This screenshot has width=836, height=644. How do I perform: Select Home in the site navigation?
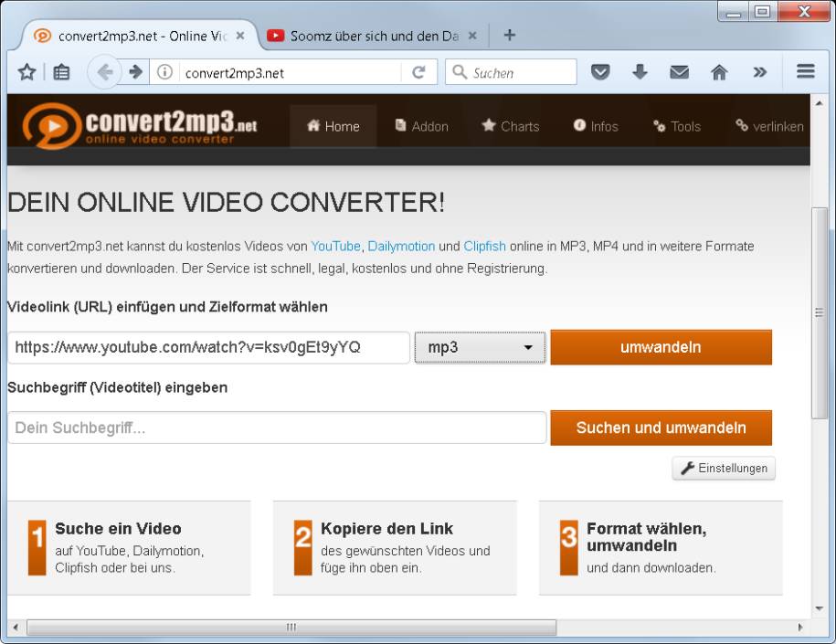333,126
